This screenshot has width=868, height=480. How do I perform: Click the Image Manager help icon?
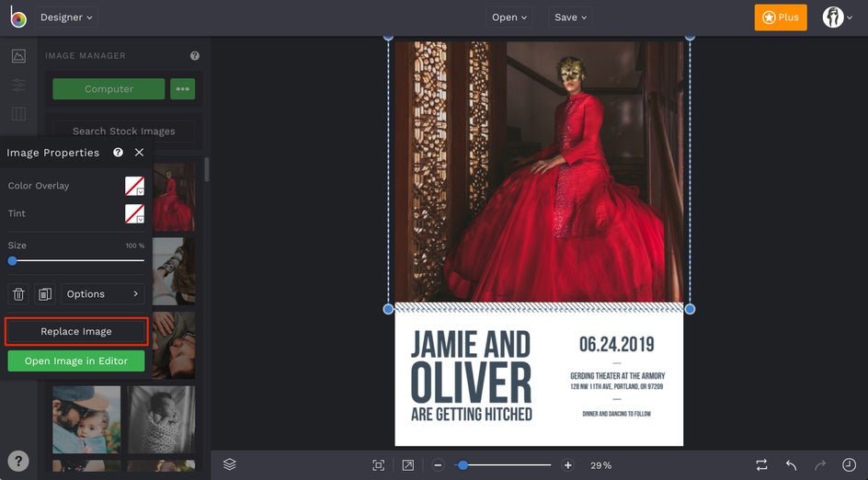(x=195, y=55)
